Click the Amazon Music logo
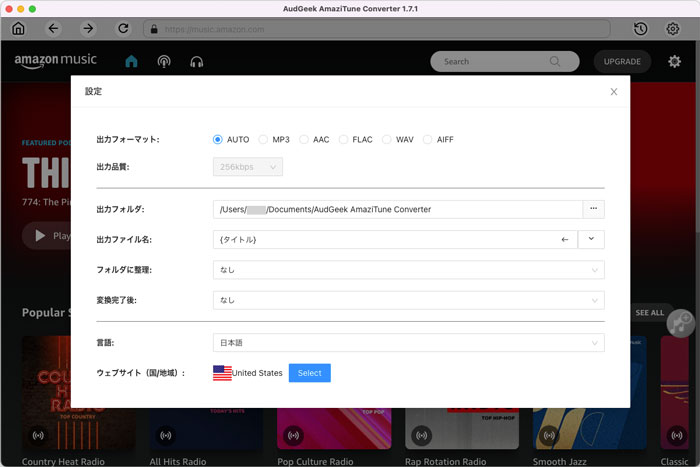700x467 pixels. 55,61
